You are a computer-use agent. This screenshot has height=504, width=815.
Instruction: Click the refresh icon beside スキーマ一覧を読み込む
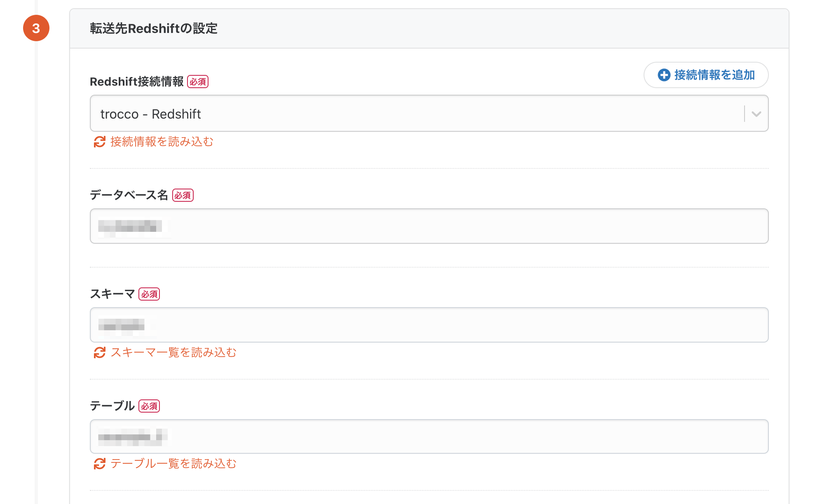click(99, 352)
